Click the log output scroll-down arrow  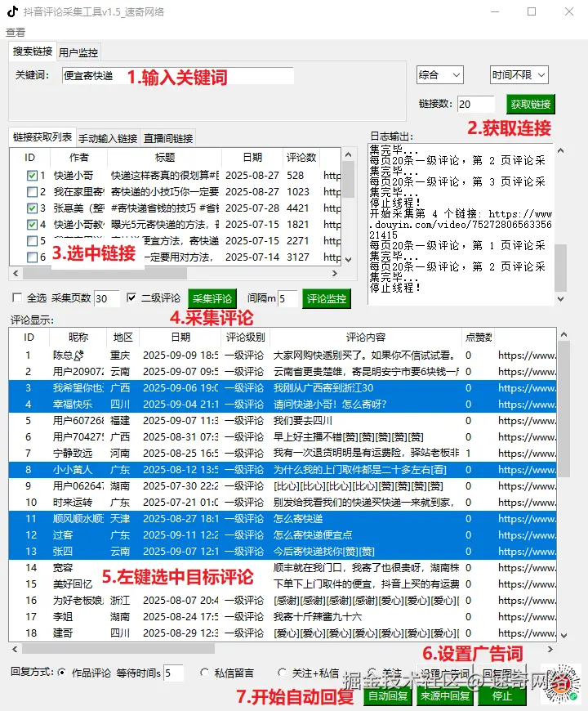pos(560,299)
